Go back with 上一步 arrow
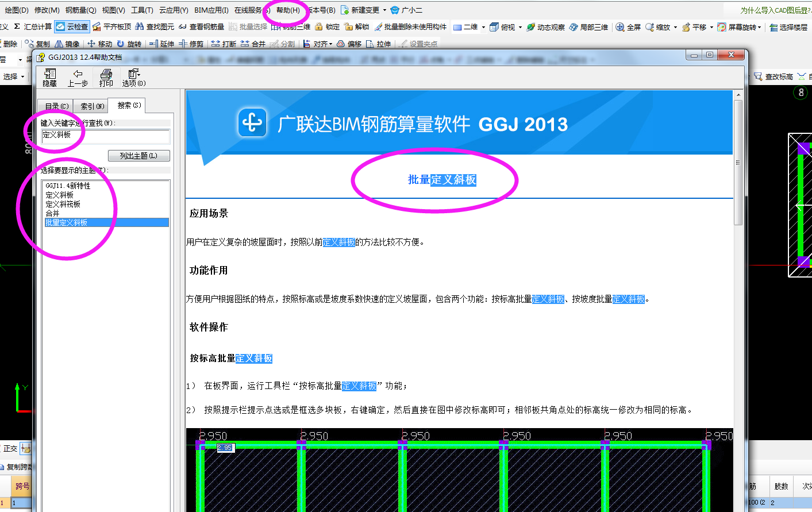 [78, 78]
